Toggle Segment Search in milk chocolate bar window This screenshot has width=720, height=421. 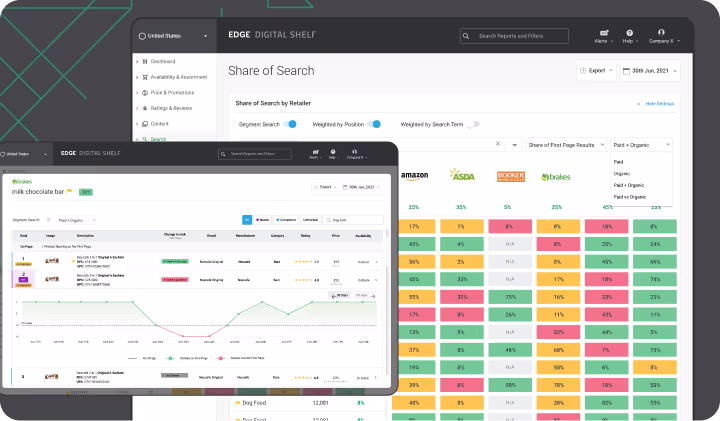(x=48, y=220)
